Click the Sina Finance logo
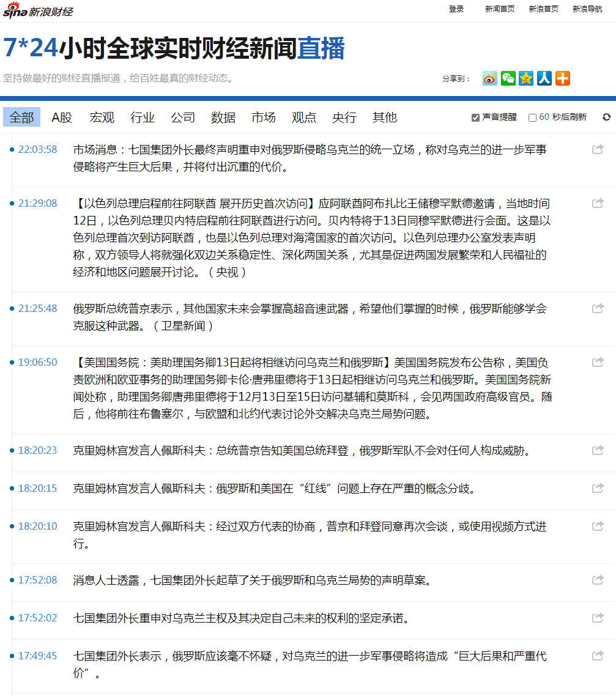The image size is (616, 696). coord(38,10)
